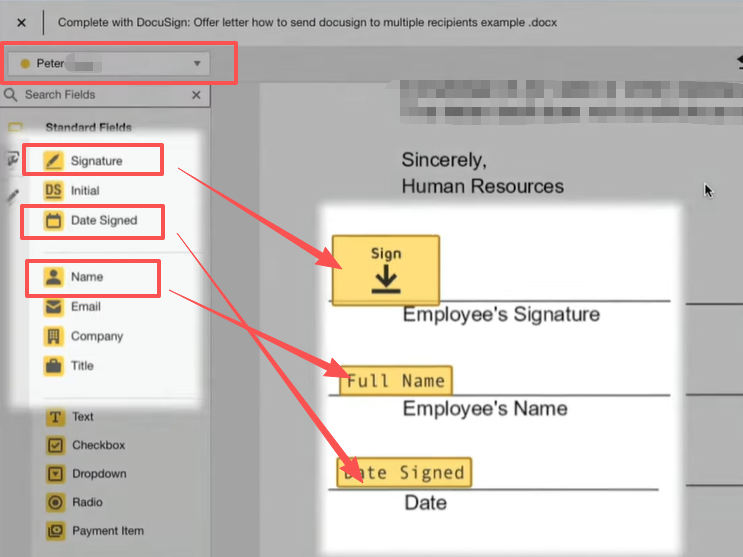Click the Text label in fields list
Viewport: 743px width, 557px height.
[83, 417]
